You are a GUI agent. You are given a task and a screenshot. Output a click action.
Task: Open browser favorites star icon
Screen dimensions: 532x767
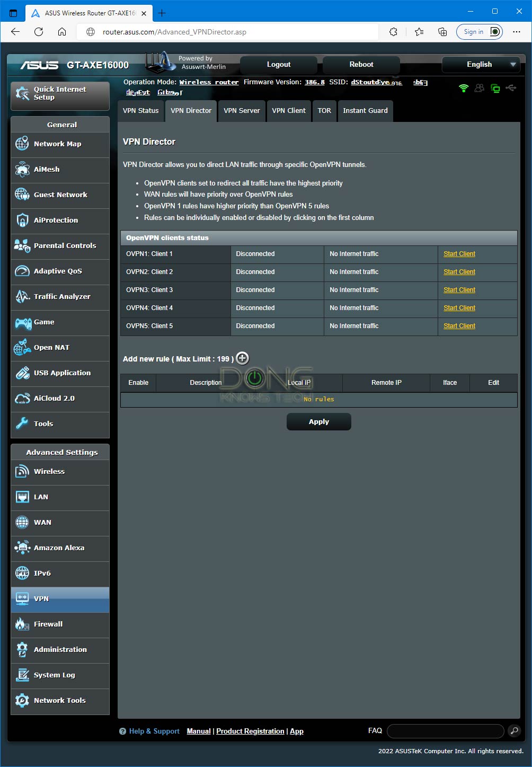tap(419, 32)
